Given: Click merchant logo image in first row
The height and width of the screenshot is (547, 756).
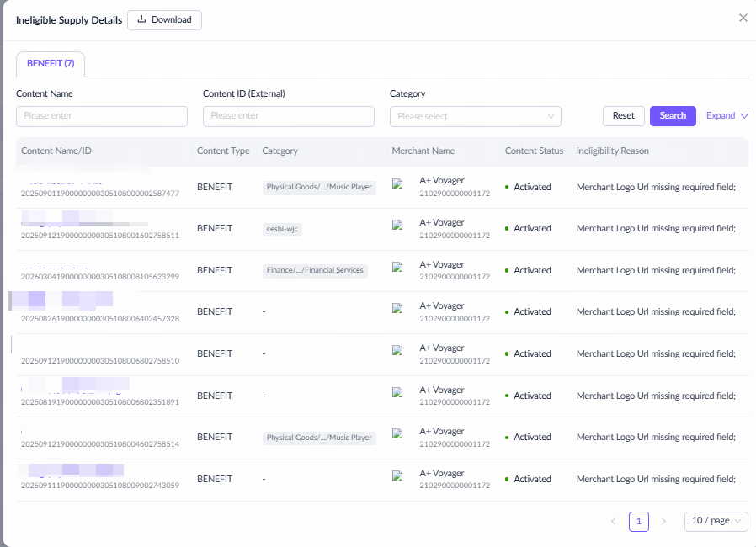Looking at the screenshot, I should (397, 183).
